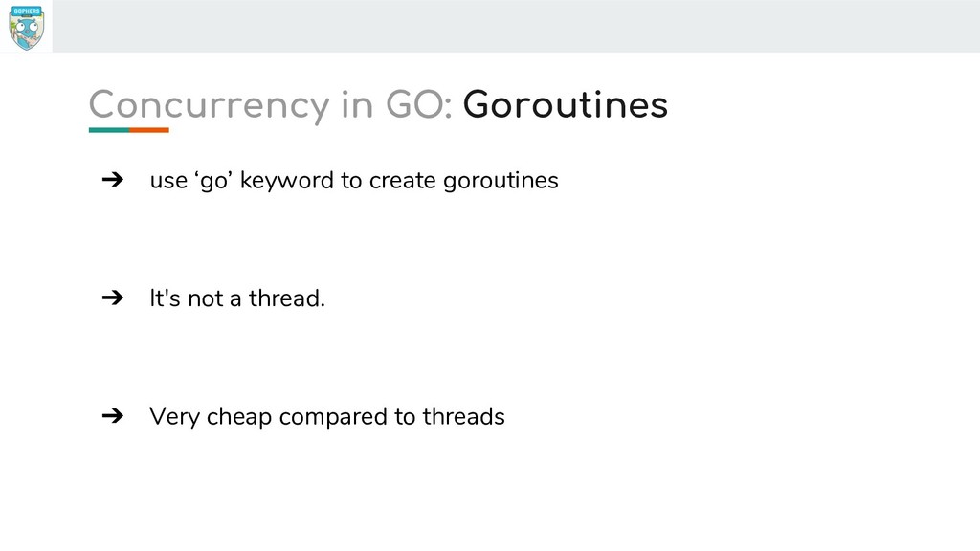The width and height of the screenshot is (980, 551).
Task: Click the word 'Concurrency' in the title
Action: (209, 105)
